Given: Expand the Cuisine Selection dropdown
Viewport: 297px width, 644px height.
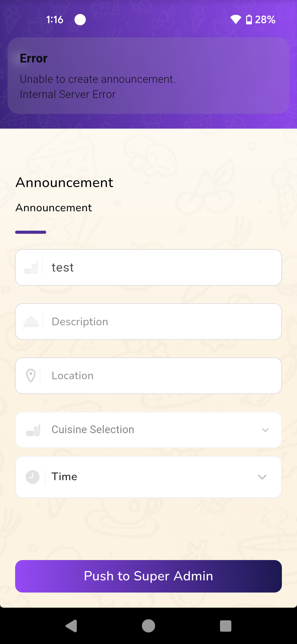Looking at the screenshot, I should click(x=148, y=430).
